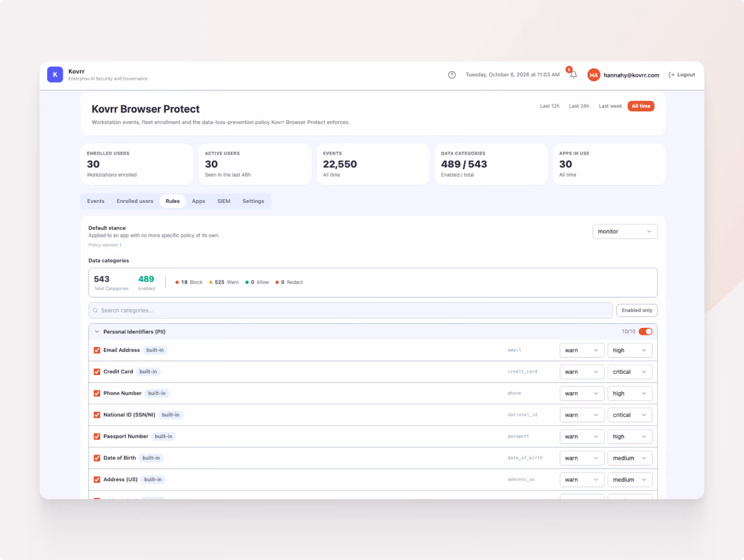744x560 pixels.
Task: Click the Events 22,550 stat card
Action: pos(373,164)
